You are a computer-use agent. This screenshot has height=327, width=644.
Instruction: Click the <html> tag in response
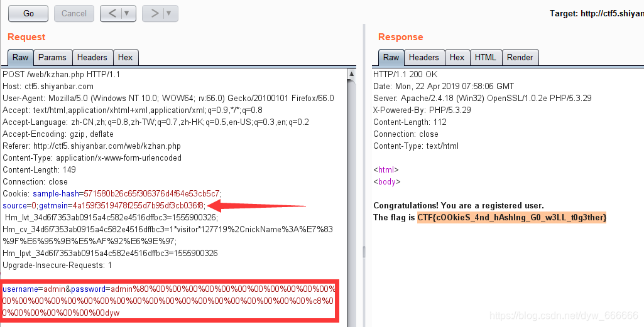pos(386,169)
